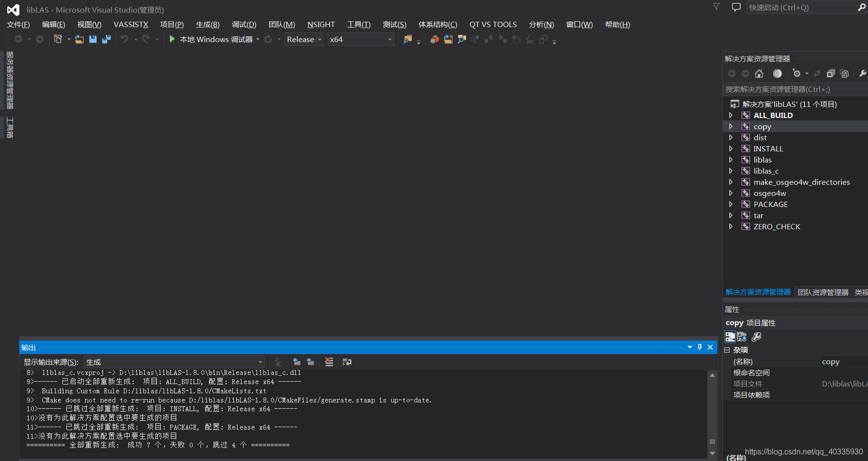The width and height of the screenshot is (868, 461).
Task: Go to previous message in Output panel
Action: click(297, 362)
